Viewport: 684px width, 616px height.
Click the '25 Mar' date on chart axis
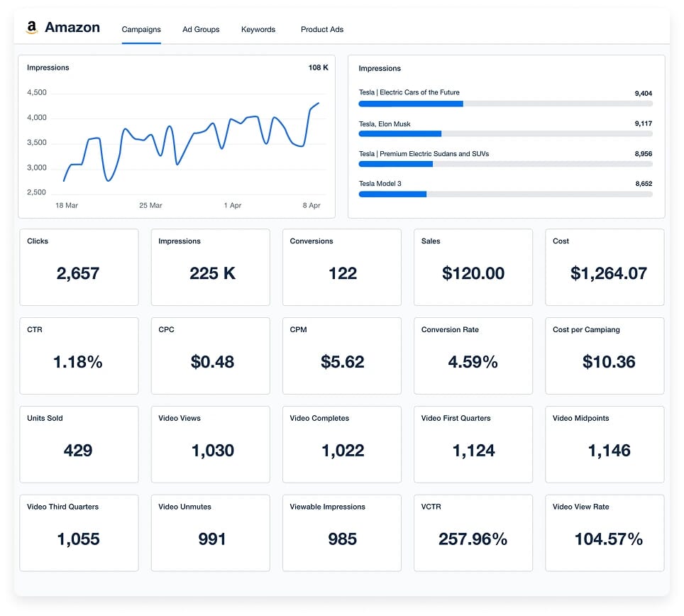tap(150, 206)
